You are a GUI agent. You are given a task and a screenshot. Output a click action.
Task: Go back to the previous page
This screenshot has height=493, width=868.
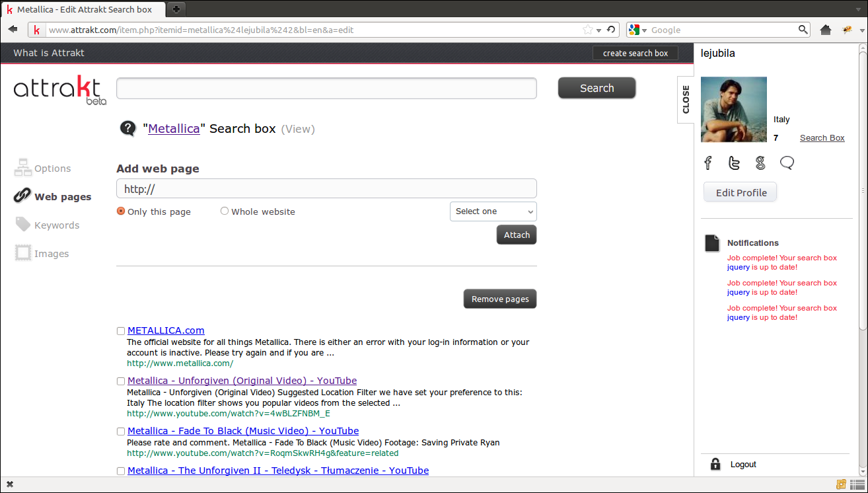click(13, 30)
